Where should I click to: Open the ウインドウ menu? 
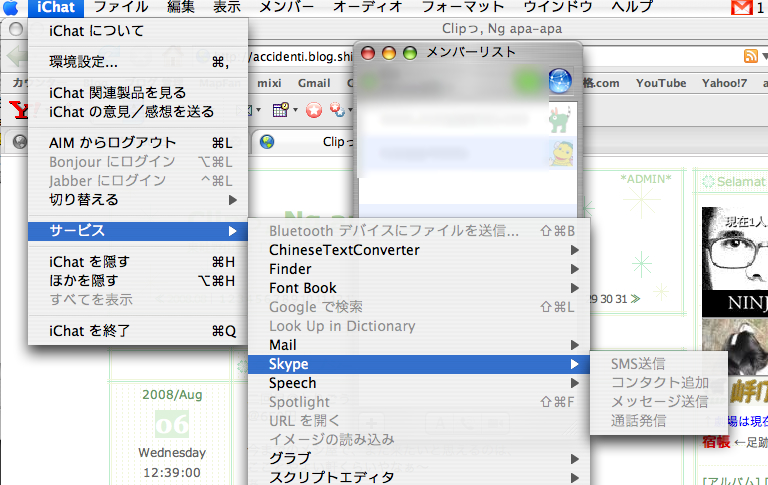pos(557,7)
